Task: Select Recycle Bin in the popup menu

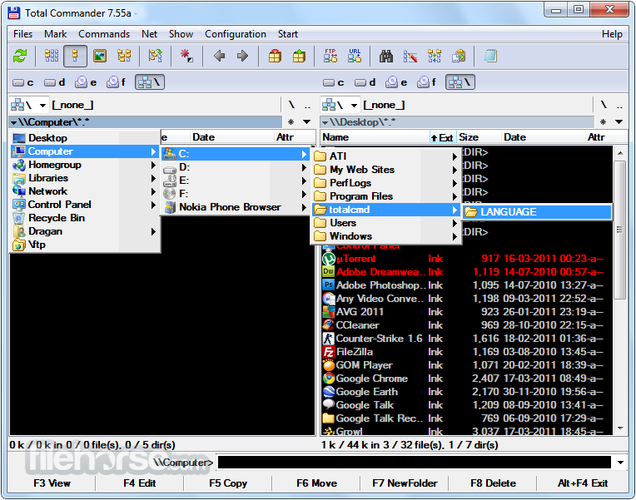Action: [x=85, y=218]
